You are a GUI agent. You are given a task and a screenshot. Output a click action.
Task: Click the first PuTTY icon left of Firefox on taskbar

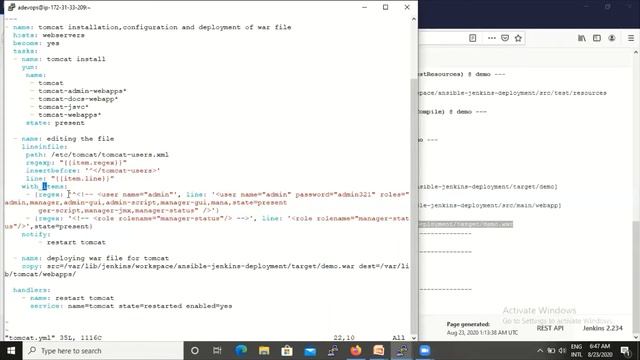[x=333, y=351]
